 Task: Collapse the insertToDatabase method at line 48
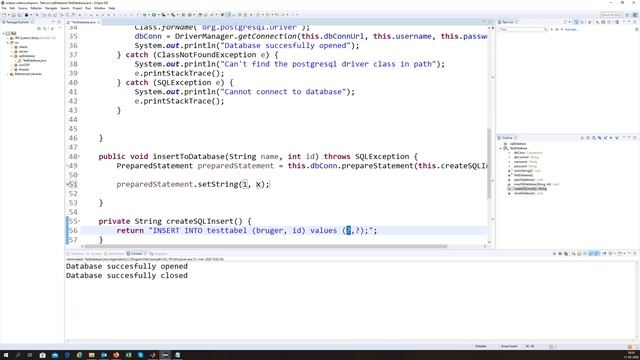(79, 156)
